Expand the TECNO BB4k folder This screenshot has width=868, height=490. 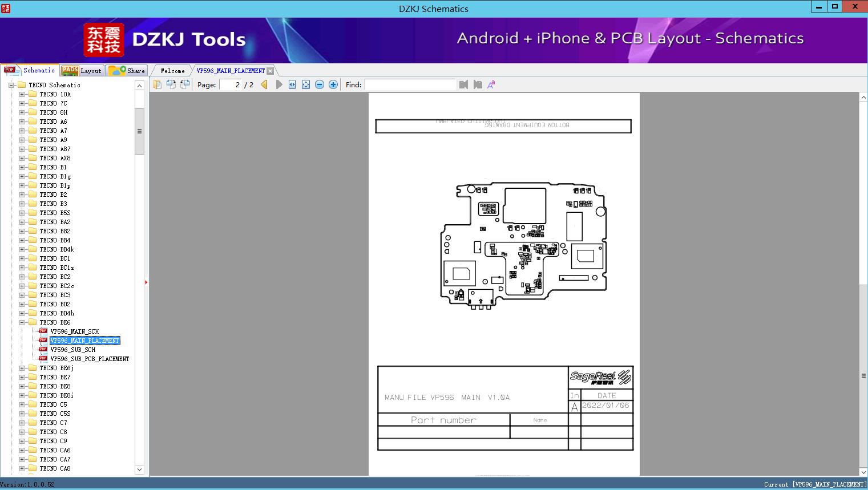22,249
